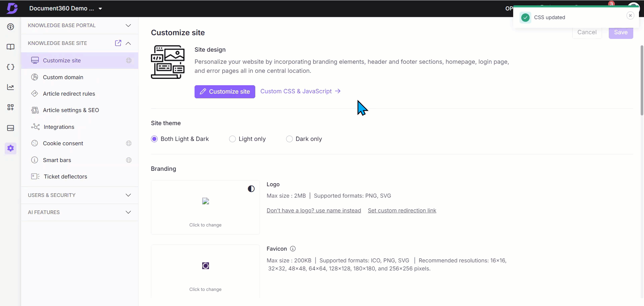The height and width of the screenshot is (306, 644).
Task: Select Light only theme
Action: point(232,139)
